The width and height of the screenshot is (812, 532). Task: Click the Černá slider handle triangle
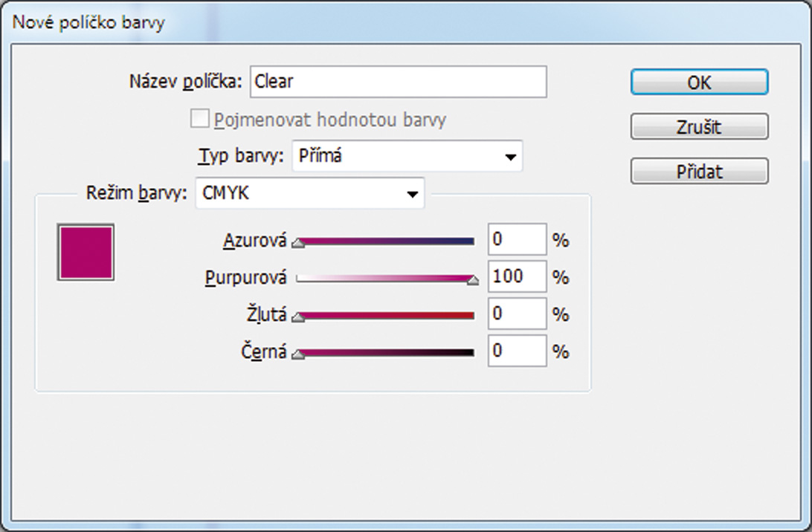pos(297,355)
